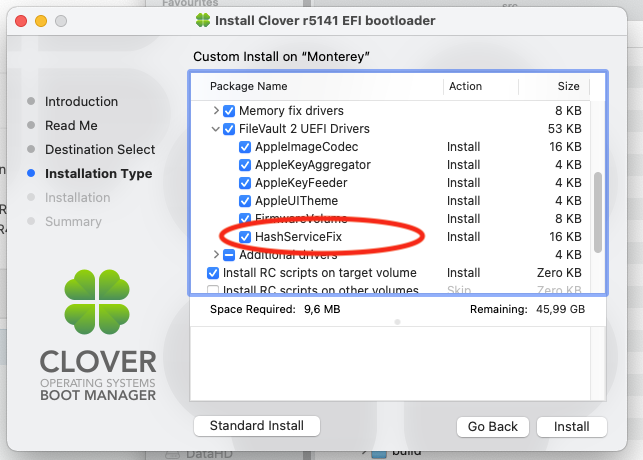
Task: Expand the Memory fix drivers group
Action: [x=216, y=110]
